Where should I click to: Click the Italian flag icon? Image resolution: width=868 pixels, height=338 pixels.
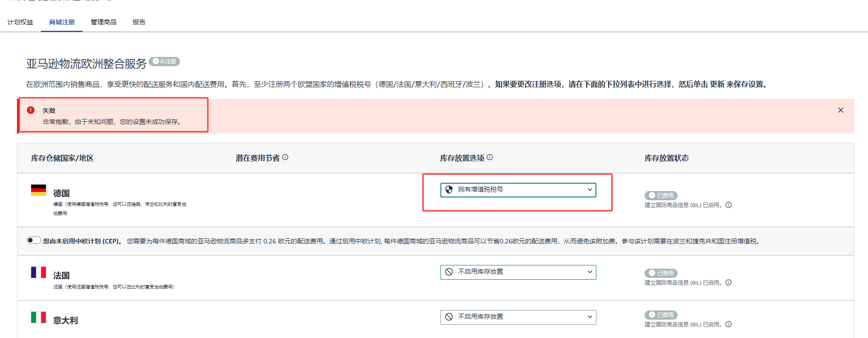tap(39, 317)
